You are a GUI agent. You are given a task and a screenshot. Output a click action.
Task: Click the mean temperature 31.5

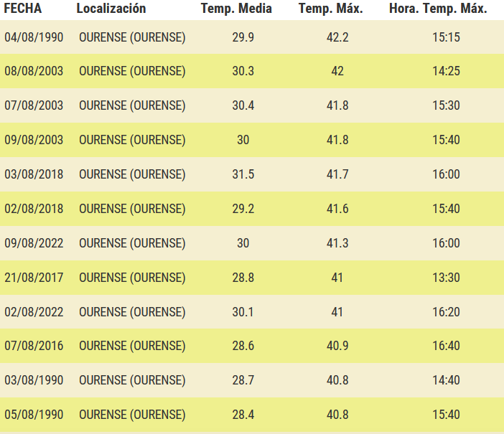243,174
